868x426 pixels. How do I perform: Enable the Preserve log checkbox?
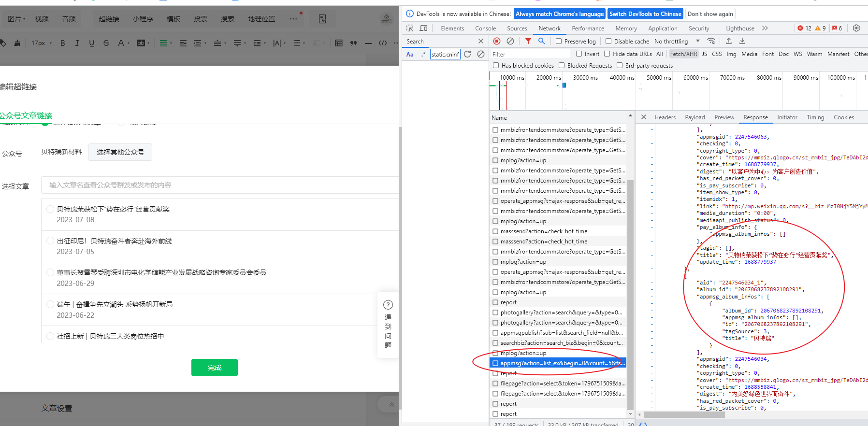pos(559,41)
